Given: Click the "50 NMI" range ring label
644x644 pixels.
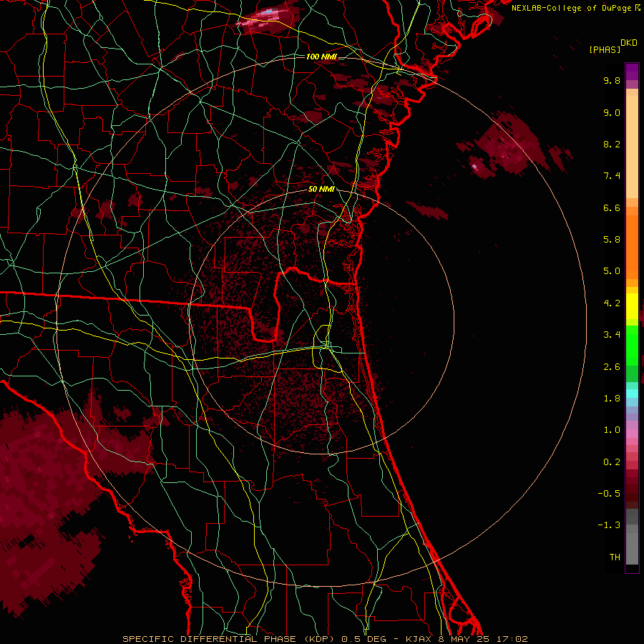Looking at the screenshot, I should [321, 189].
